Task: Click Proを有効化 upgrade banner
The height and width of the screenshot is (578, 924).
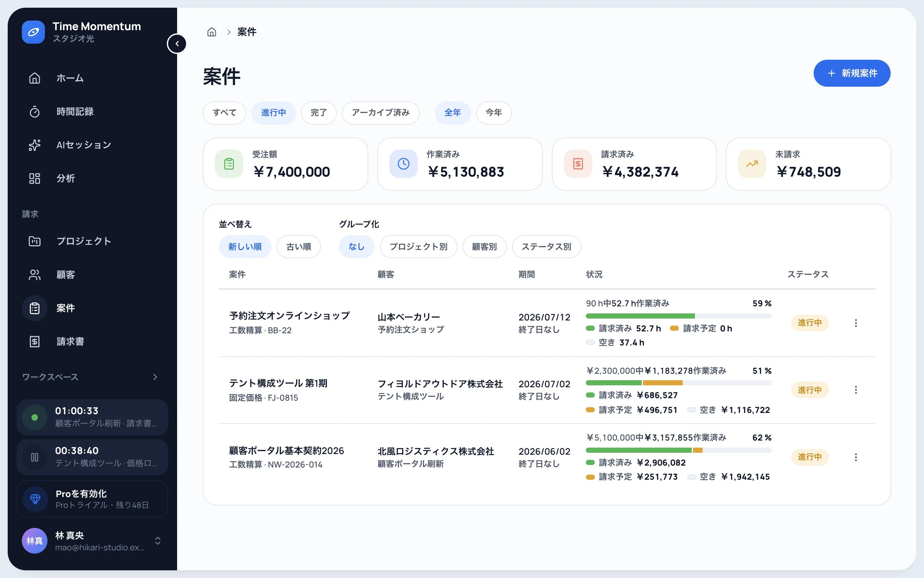Action: 92,499
